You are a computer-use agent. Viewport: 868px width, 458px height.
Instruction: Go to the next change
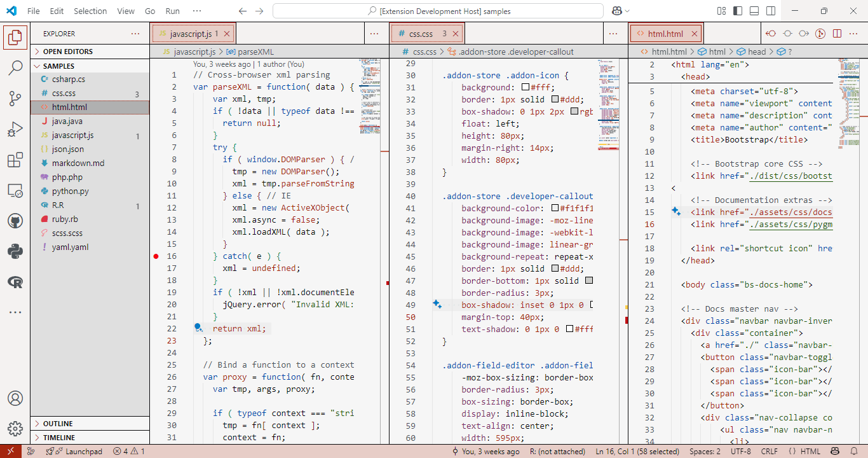click(804, 34)
